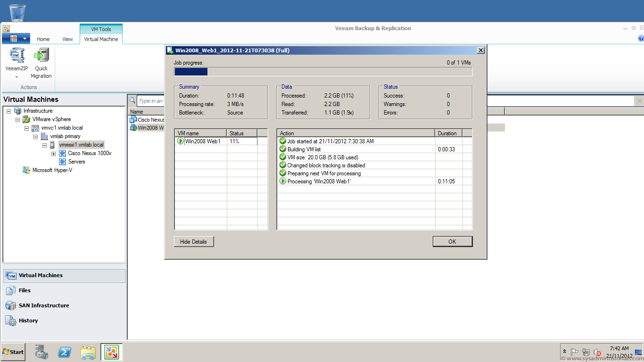
Task: Click the Status column header in VM list
Action: click(242, 133)
